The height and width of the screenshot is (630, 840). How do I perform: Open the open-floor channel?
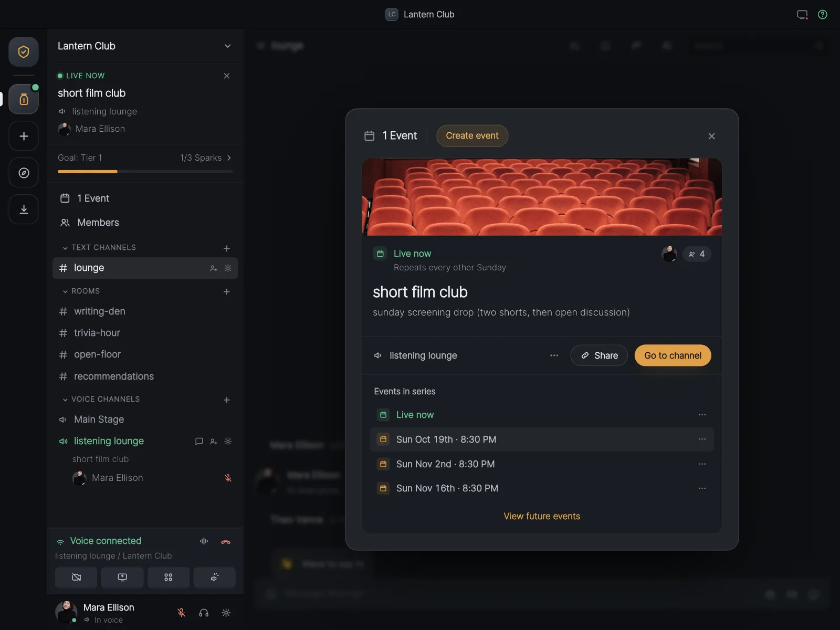[x=145, y=354]
